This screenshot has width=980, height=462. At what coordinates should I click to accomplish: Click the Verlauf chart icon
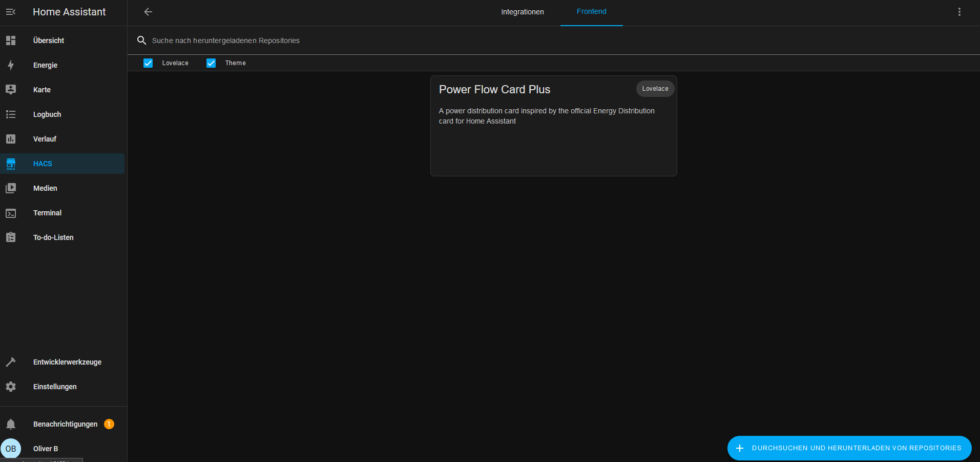pos(11,139)
